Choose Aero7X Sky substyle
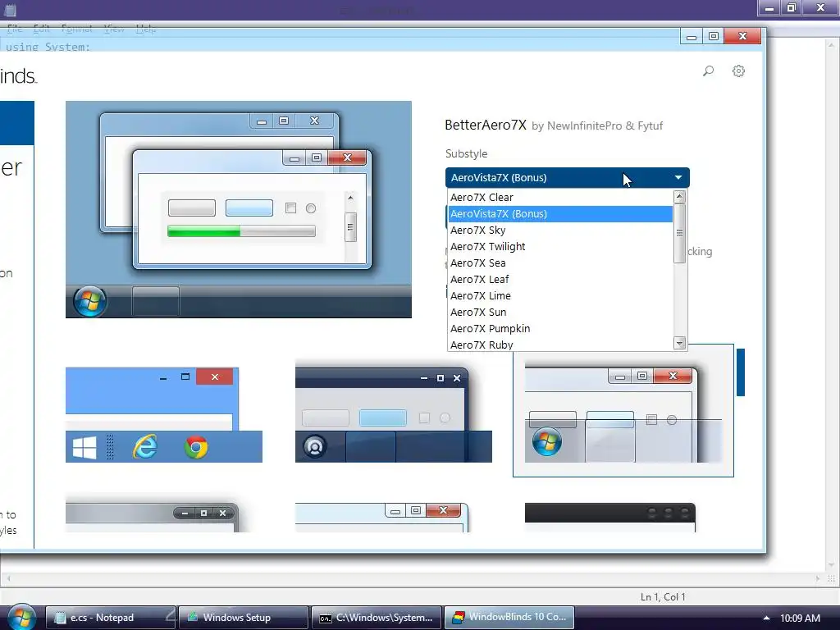Screen dimensions: 840x630 tap(560, 231)
